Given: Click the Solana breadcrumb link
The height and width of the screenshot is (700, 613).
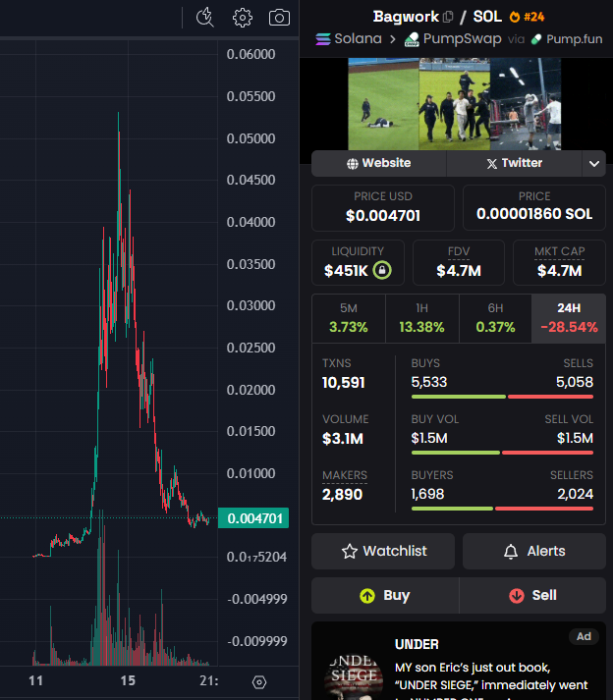Looking at the screenshot, I should click(358, 39).
